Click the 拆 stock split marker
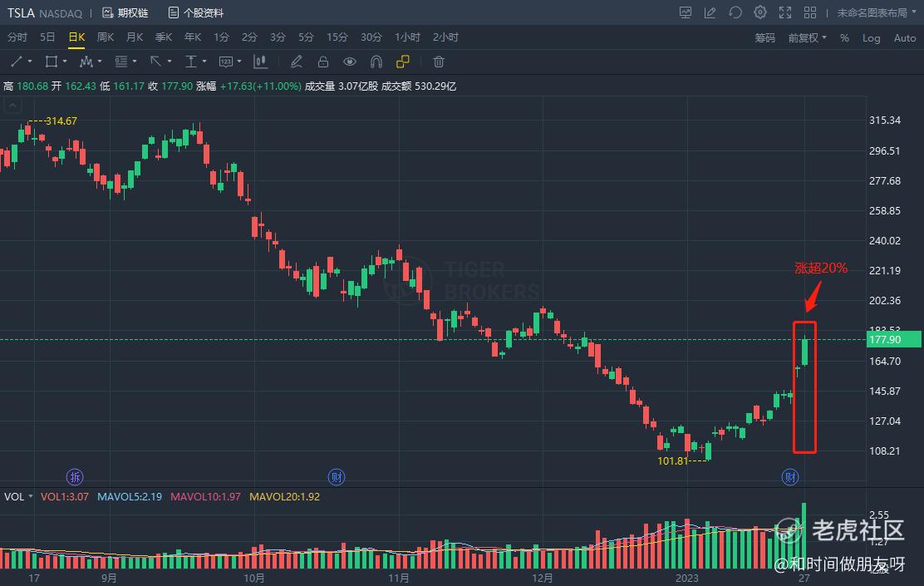Image resolution: width=924 pixels, height=586 pixels. (76, 476)
